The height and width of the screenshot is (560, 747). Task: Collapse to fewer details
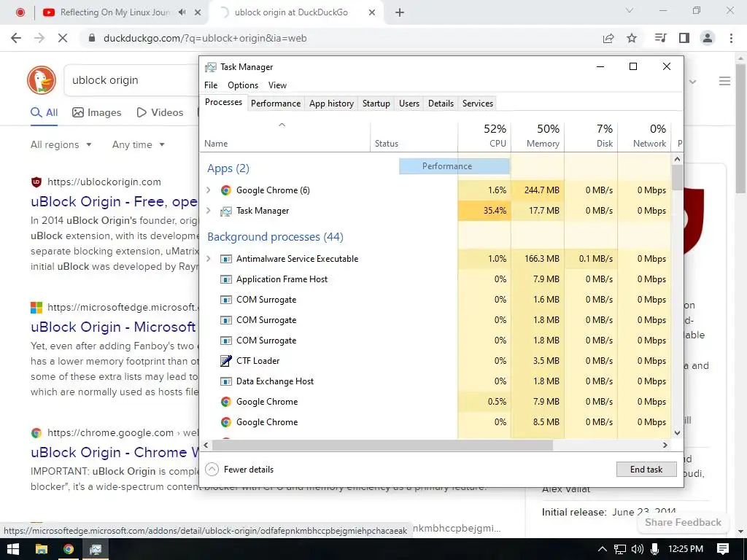[x=239, y=470]
